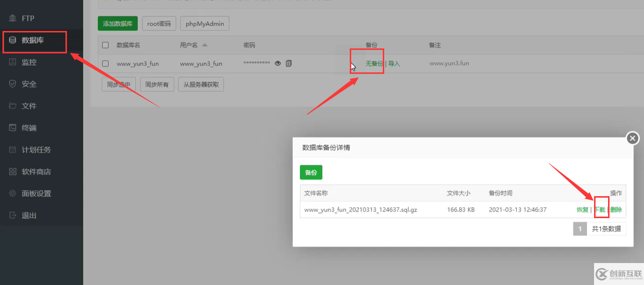Click the FTP globe icon in sidebar
The image size is (644, 285).
(12, 18)
